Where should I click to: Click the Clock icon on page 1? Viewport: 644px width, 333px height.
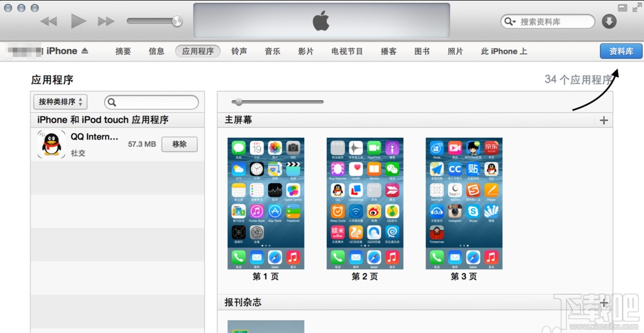click(256, 169)
